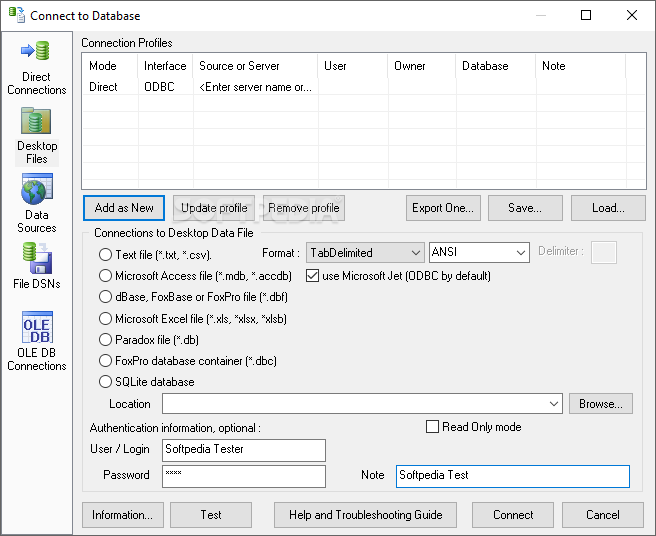
Task: Close the Connect to Database window
Action: coord(632,15)
